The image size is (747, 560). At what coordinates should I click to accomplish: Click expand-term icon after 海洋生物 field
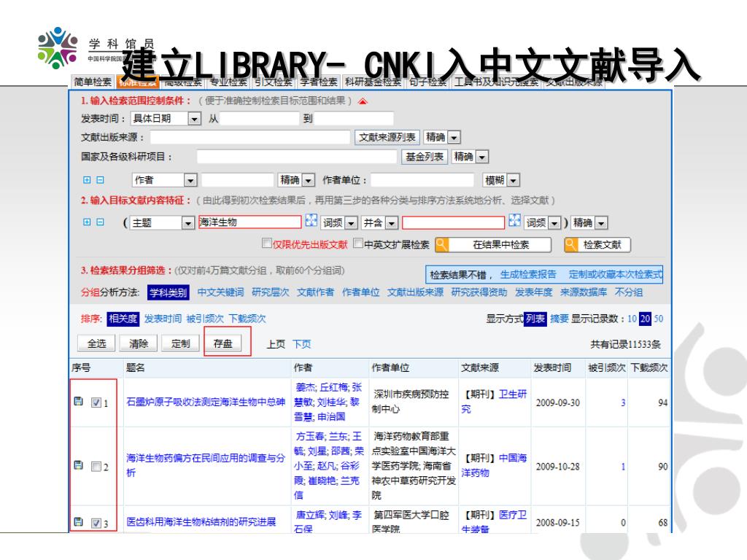(311, 220)
